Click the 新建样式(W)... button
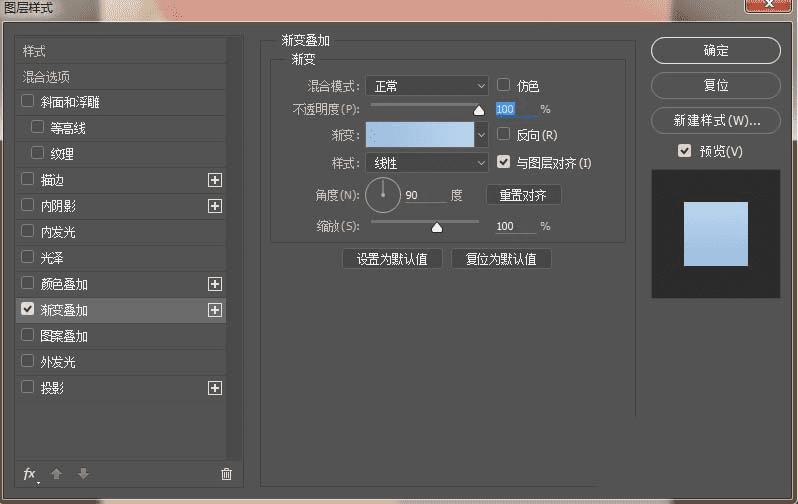798x504 pixels. pyautogui.click(x=716, y=121)
